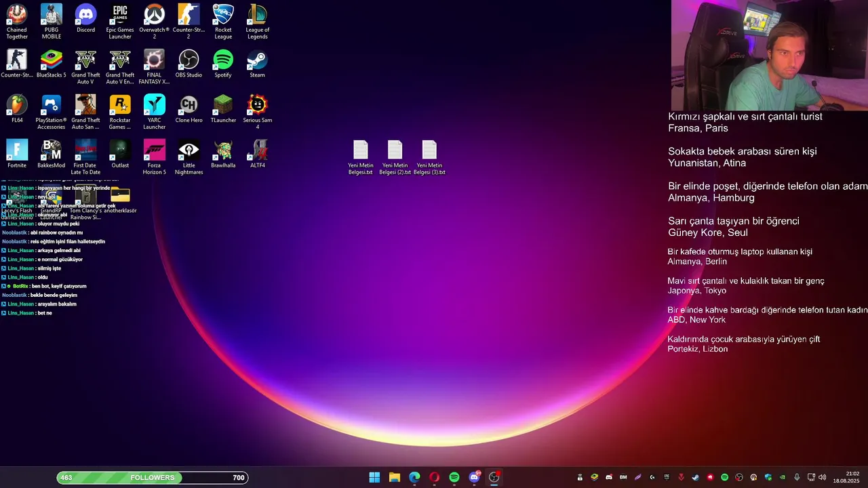The height and width of the screenshot is (488, 868).
Task: Select the Yeni Metin Belgesi (3).txt file
Action: 429,157
